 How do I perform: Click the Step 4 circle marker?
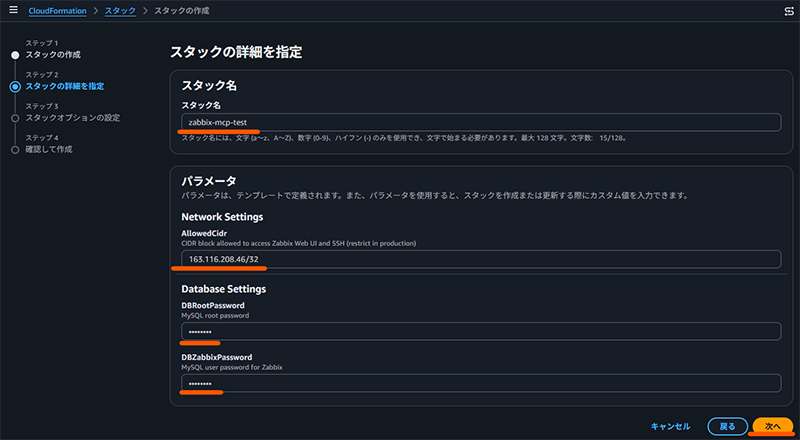(x=15, y=150)
